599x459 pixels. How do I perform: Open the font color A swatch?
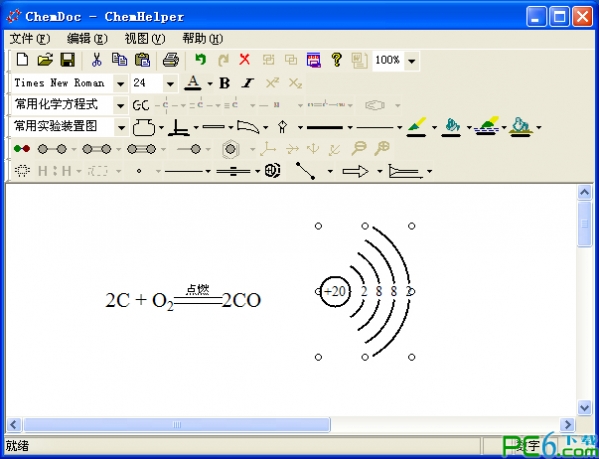(193, 83)
